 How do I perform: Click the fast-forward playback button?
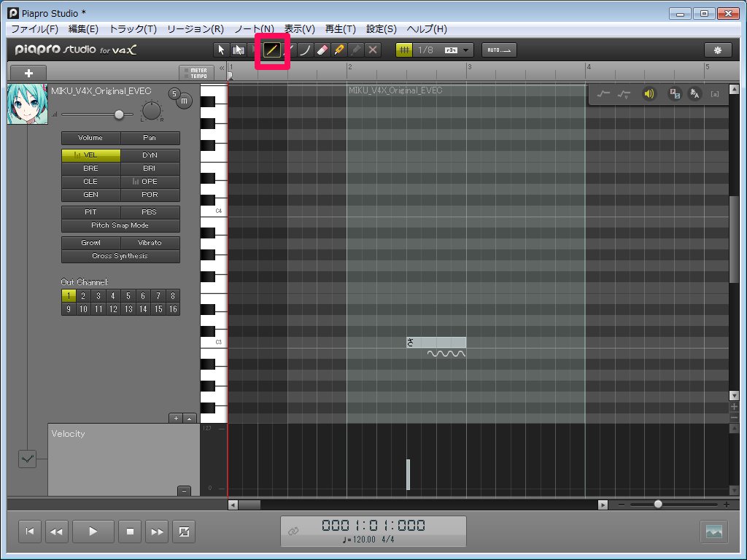click(157, 532)
